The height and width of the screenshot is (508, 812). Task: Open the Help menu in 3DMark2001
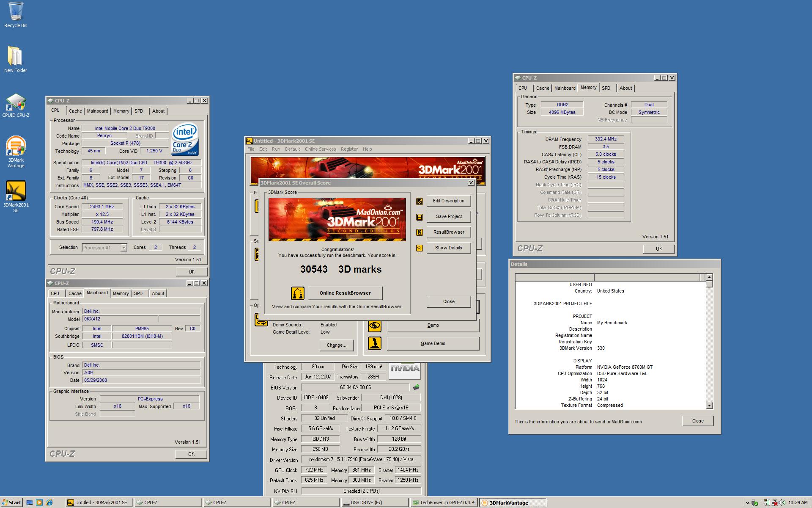point(367,149)
